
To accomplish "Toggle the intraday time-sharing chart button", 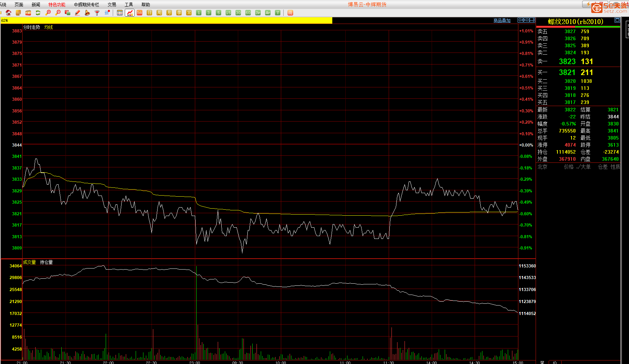I will pos(130,13).
